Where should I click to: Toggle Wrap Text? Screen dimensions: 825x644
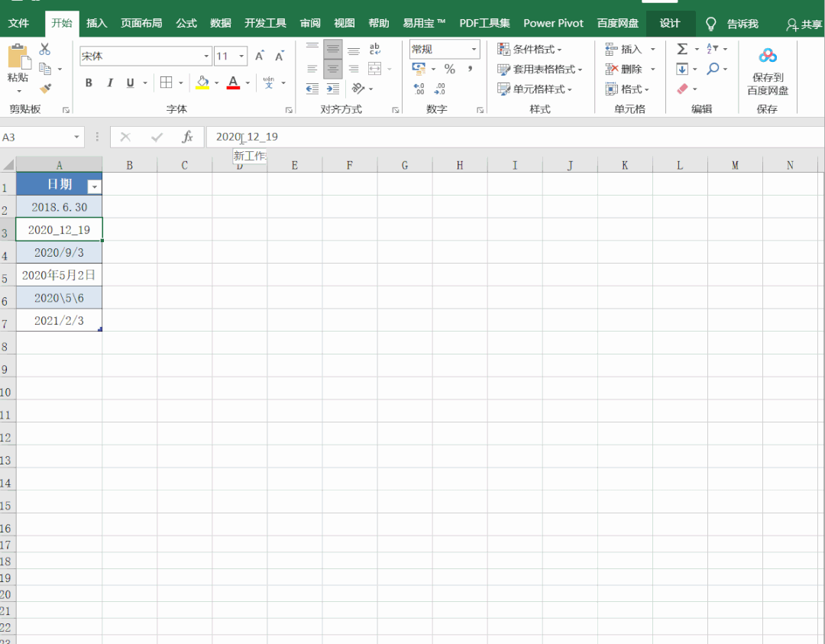coord(374,49)
